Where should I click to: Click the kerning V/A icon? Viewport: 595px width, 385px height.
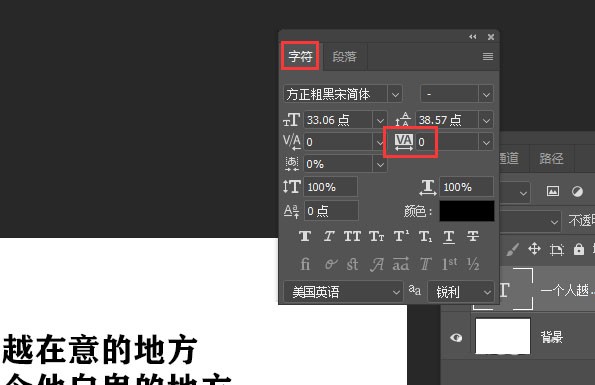(x=292, y=142)
